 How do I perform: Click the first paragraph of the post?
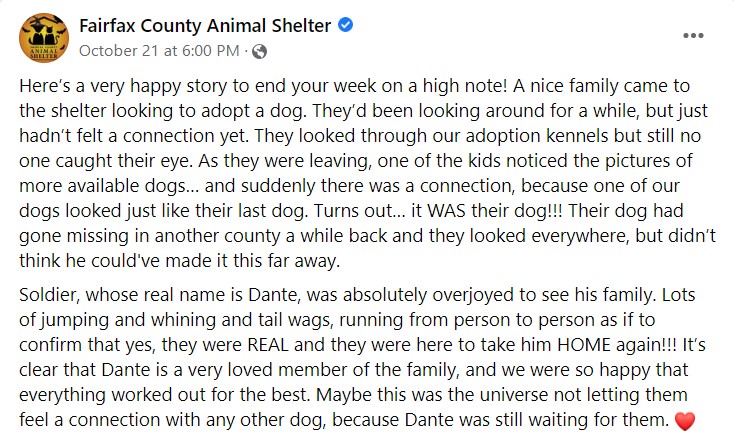click(367, 173)
